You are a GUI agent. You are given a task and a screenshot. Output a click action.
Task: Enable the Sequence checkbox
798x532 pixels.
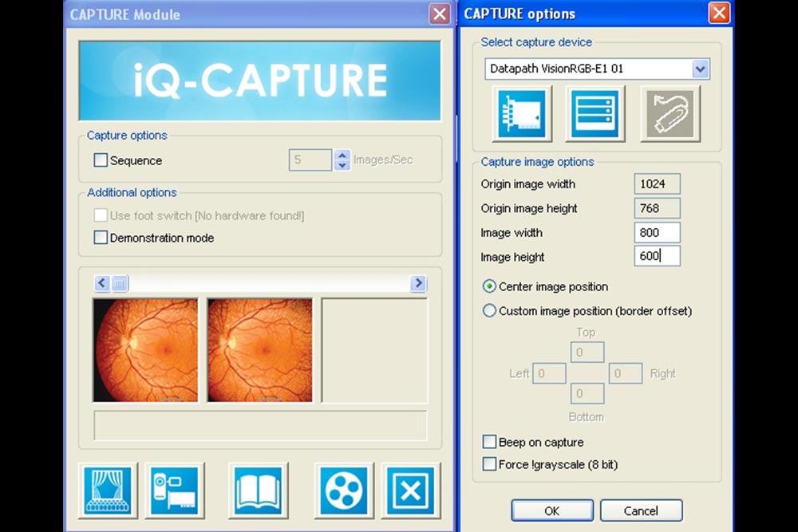(x=101, y=160)
